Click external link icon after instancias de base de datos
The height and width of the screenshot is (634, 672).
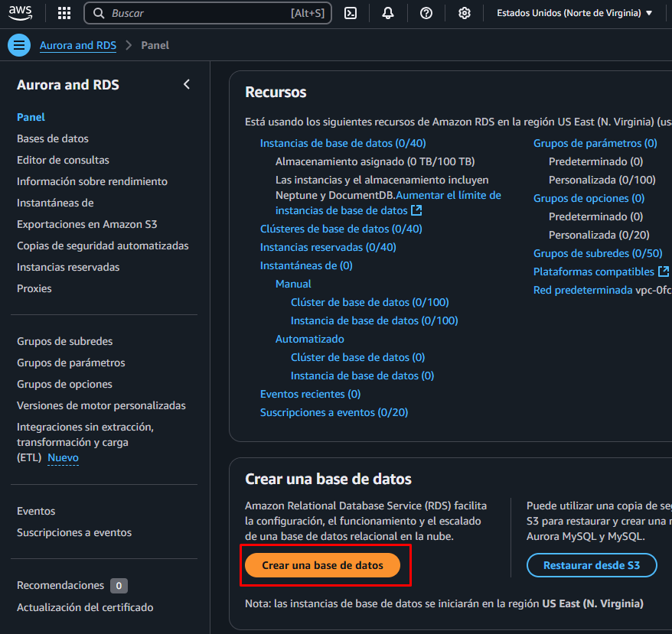(x=416, y=210)
